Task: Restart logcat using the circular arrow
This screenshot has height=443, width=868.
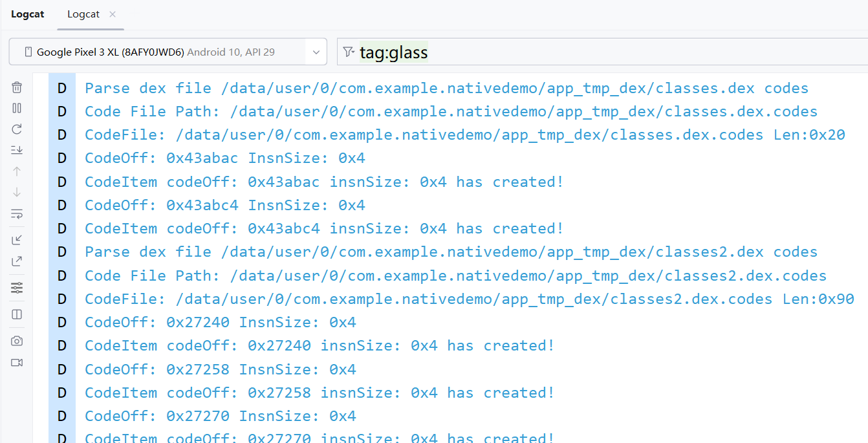Action: click(x=17, y=129)
